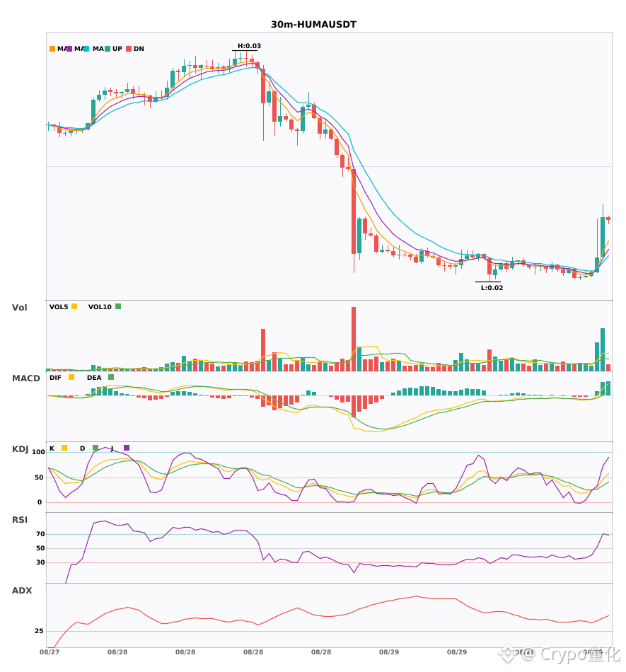Select the Vol panel label
The width and height of the screenshot is (626, 672).
[20, 307]
